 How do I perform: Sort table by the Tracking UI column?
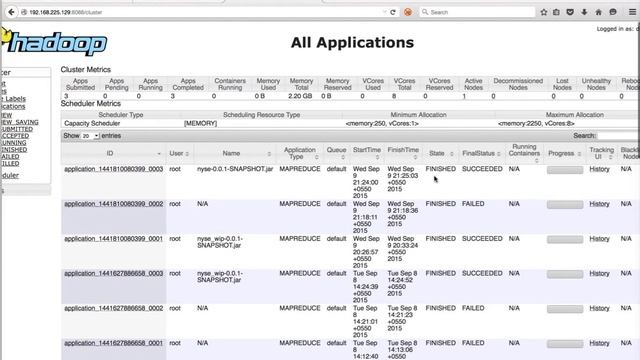[602, 153]
